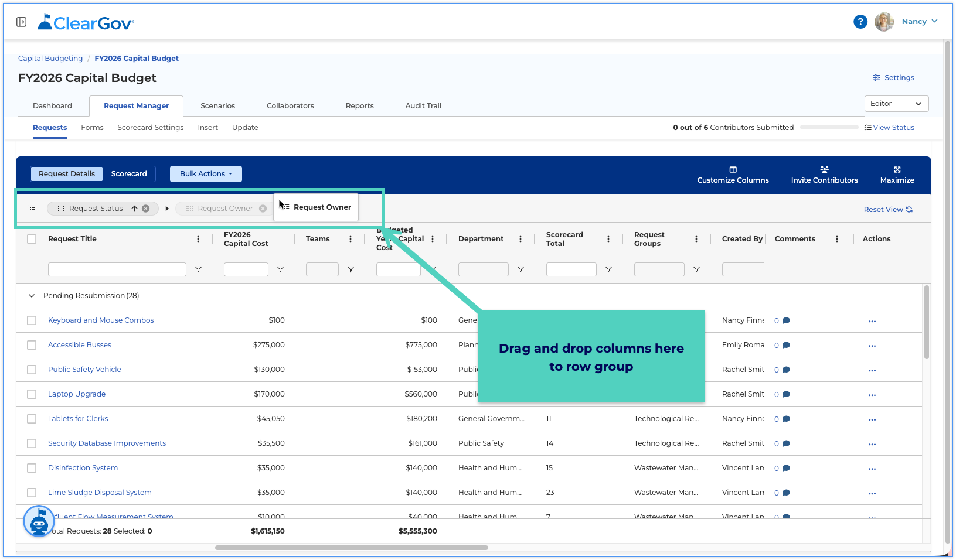Click the View Status link
Screen dimensions: 956x560
click(x=889, y=128)
